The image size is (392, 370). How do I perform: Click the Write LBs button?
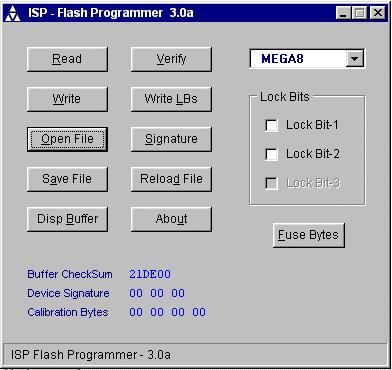point(171,99)
